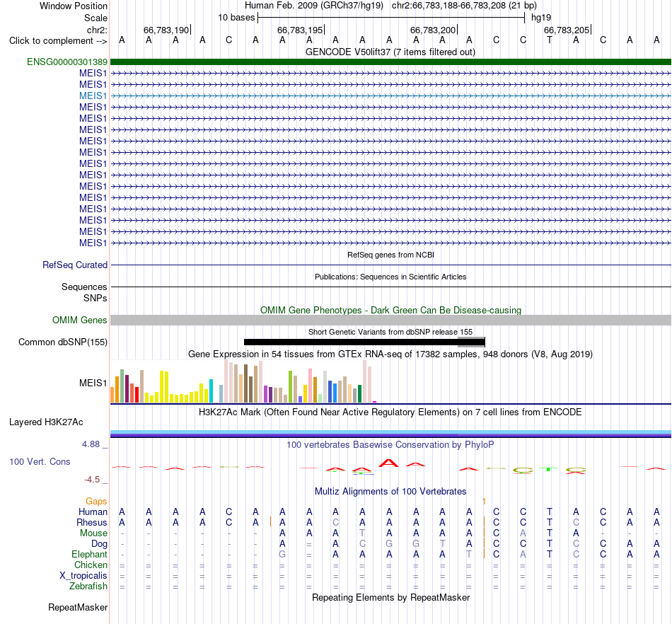
Task: Click the -4.5 lower PhyloP scale value
Action: pos(92,479)
